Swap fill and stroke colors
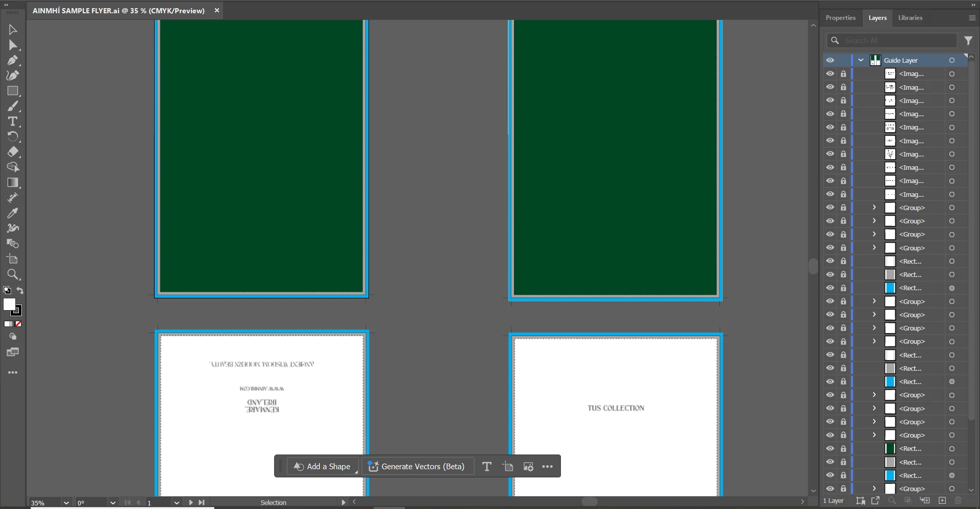This screenshot has height=509, width=980. click(x=20, y=291)
